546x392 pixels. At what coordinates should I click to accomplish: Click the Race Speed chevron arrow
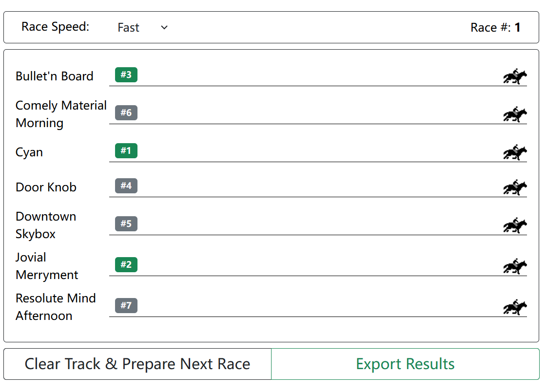(x=164, y=27)
